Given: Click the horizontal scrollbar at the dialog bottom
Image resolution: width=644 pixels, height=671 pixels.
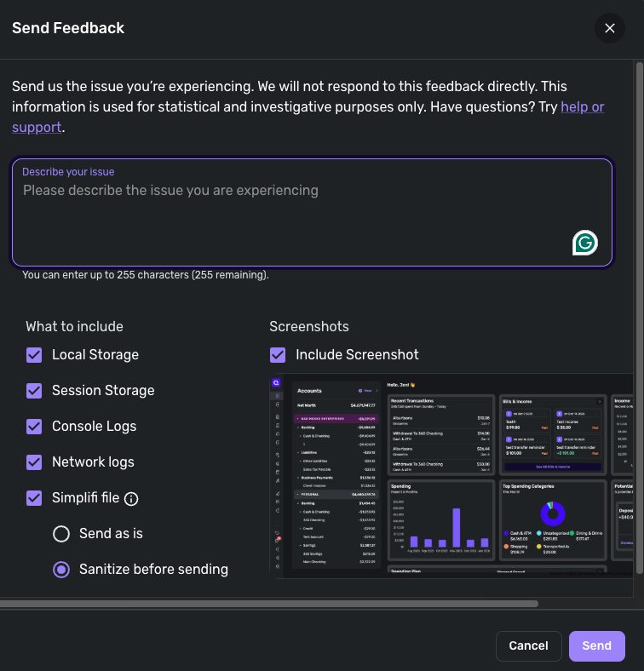Looking at the screenshot, I should coord(268,604).
